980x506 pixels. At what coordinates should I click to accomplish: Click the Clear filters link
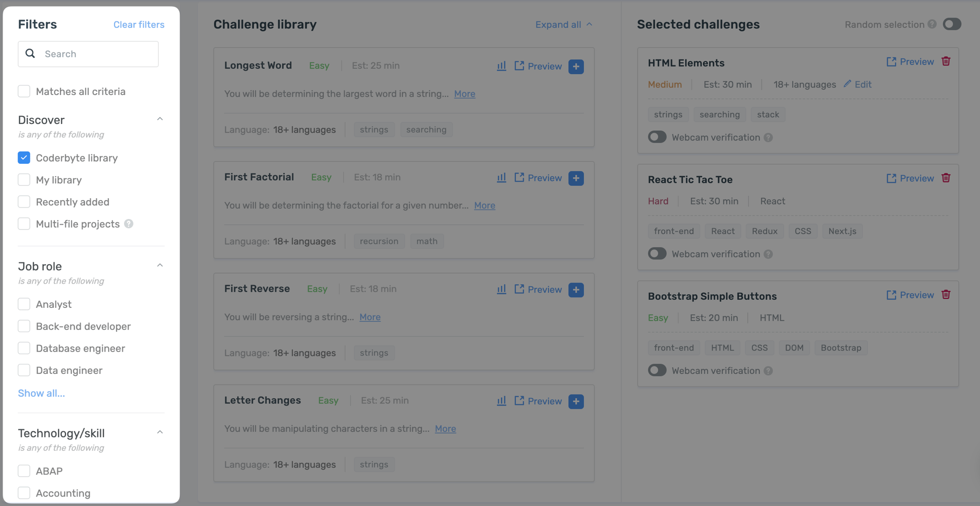click(138, 25)
